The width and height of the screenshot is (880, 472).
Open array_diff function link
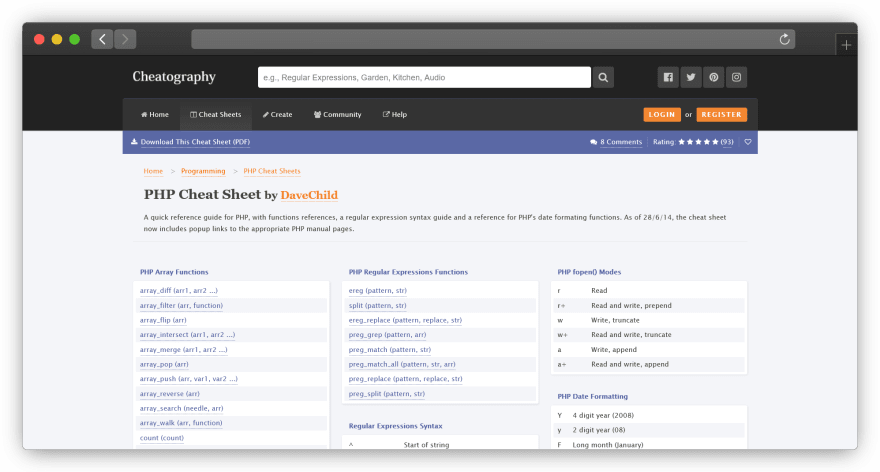click(178, 291)
